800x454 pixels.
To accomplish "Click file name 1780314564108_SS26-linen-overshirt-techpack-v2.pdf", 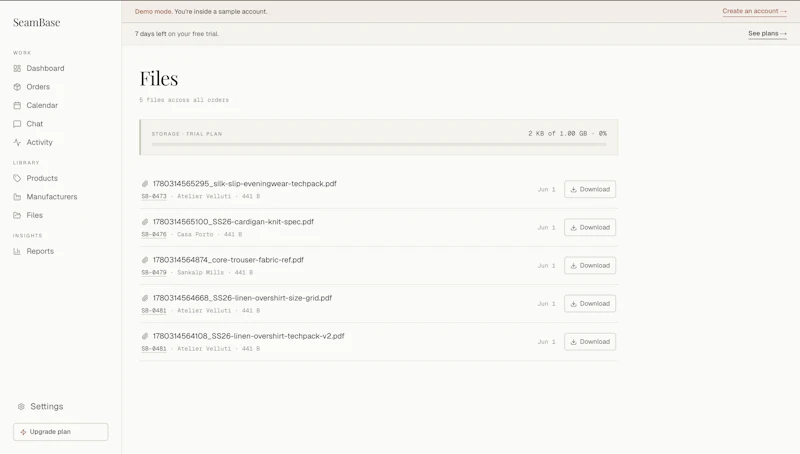I will [248, 336].
